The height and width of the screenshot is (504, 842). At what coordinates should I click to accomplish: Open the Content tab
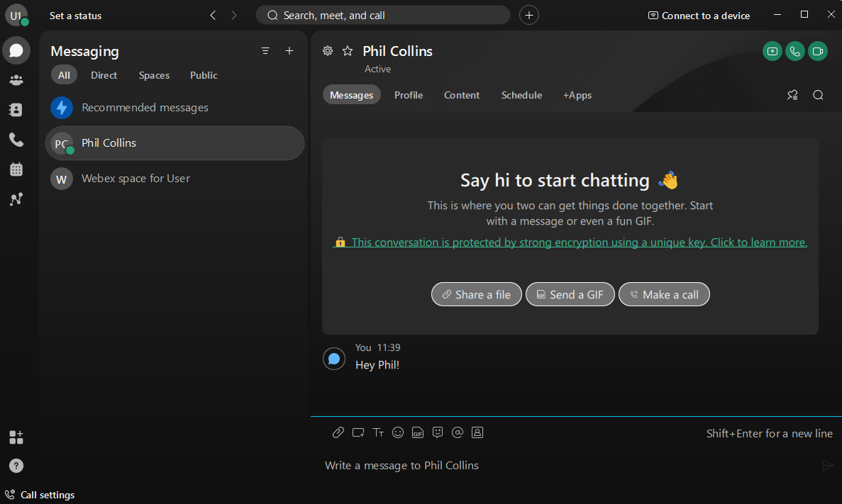pos(462,95)
